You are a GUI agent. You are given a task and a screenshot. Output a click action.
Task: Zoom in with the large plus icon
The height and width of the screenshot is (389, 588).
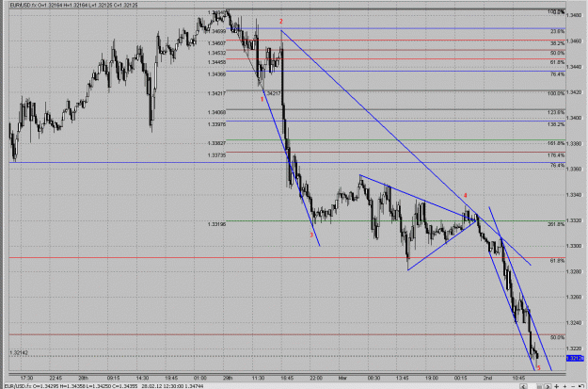pos(557,386)
